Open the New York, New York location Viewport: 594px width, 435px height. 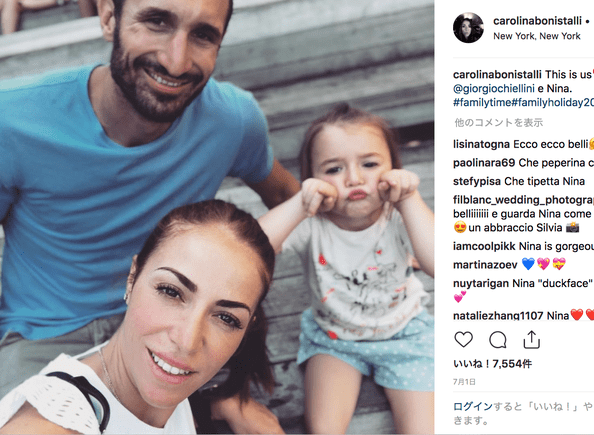coord(536,36)
